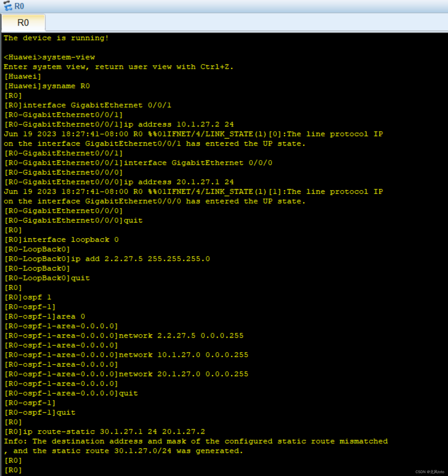The image size is (448, 476).
Task: Click the '<Huawei>system-view' command line
Action: point(49,57)
